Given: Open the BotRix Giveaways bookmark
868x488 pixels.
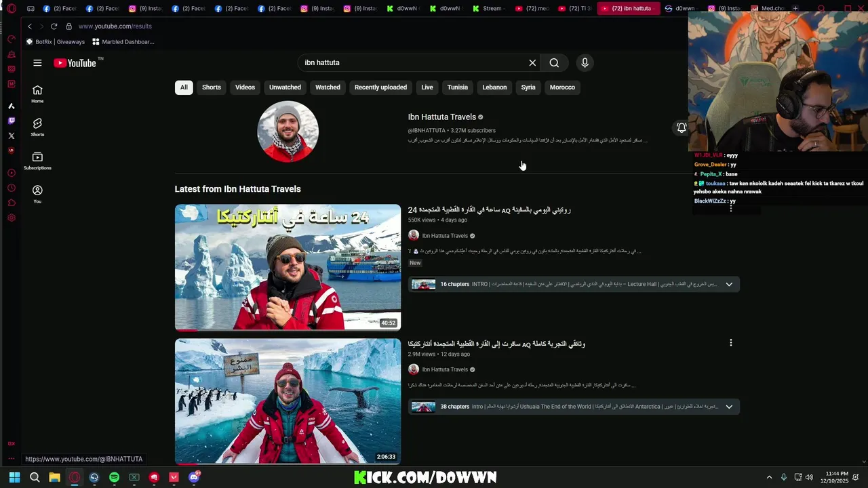Looking at the screenshot, I should [x=56, y=42].
